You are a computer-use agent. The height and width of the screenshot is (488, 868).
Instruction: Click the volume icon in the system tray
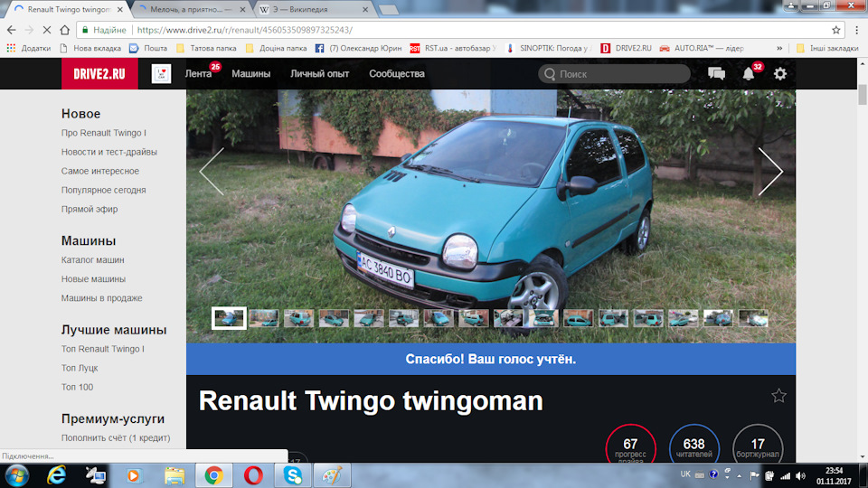(x=800, y=476)
